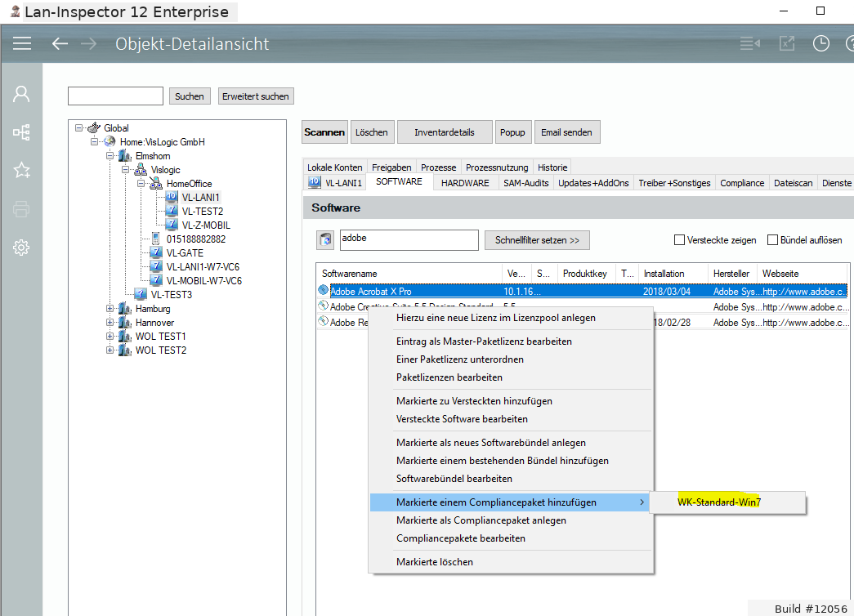Image resolution: width=854 pixels, height=616 pixels.
Task: Click the list playback icon in header
Action: pos(750,43)
